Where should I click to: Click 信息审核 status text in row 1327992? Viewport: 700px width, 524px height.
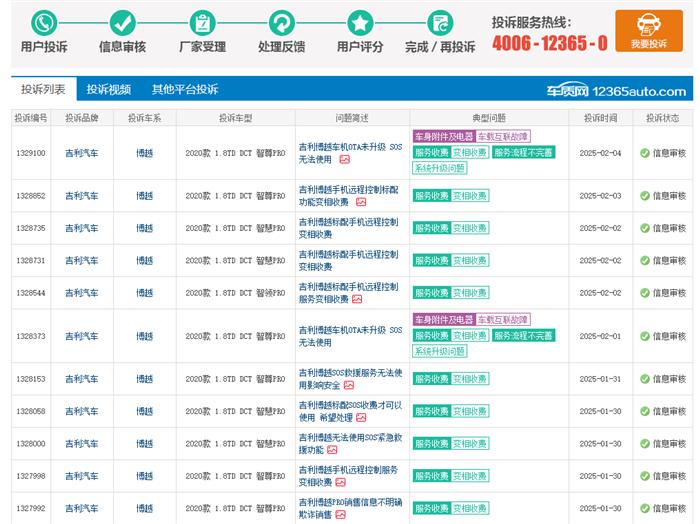click(669, 508)
